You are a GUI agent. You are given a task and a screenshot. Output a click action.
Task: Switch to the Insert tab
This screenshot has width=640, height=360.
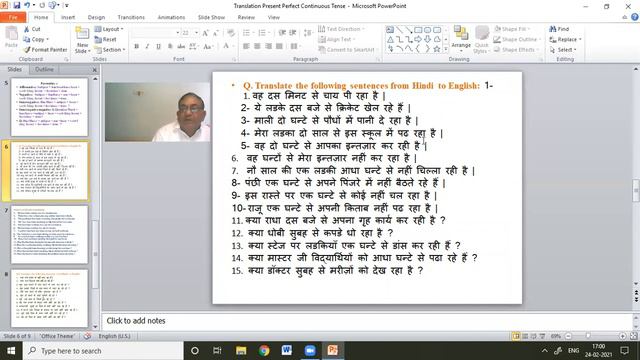(68, 17)
